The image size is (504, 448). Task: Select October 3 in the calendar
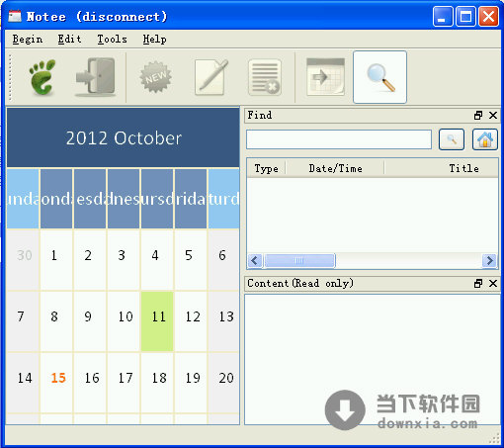pos(124,260)
